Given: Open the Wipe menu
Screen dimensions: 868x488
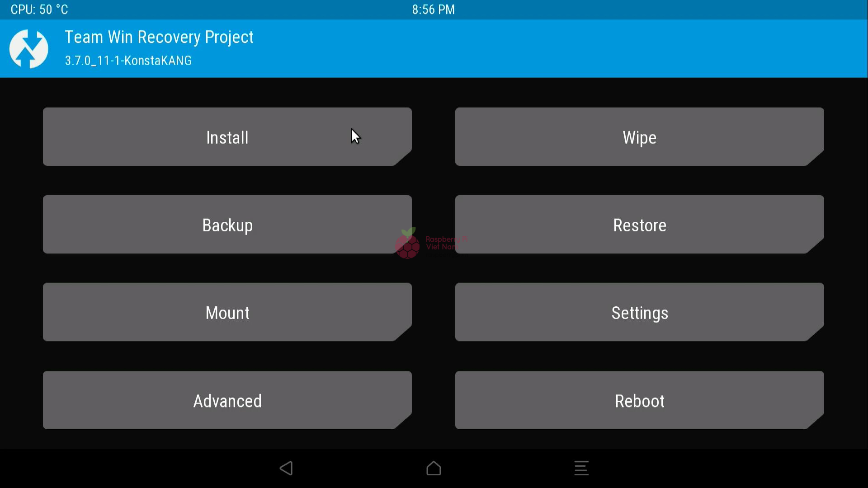Looking at the screenshot, I should point(640,137).
